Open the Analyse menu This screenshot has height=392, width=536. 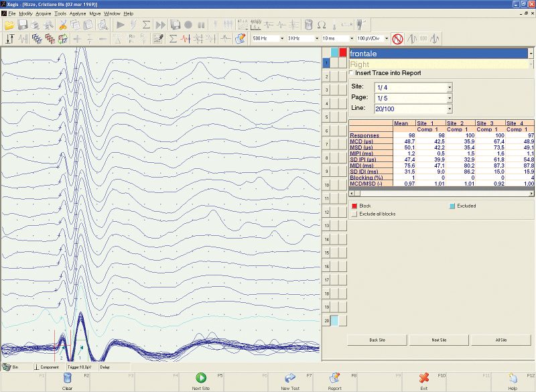(77, 13)
